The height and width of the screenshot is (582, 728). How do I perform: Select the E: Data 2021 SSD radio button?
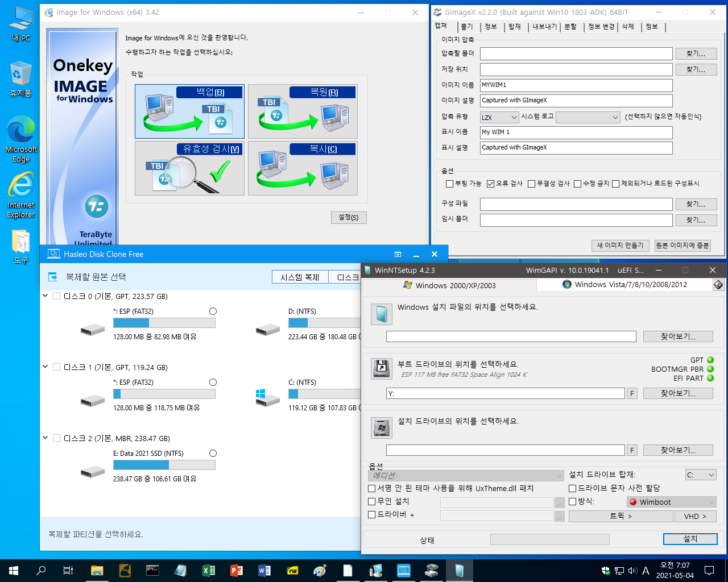click(213, 454)
